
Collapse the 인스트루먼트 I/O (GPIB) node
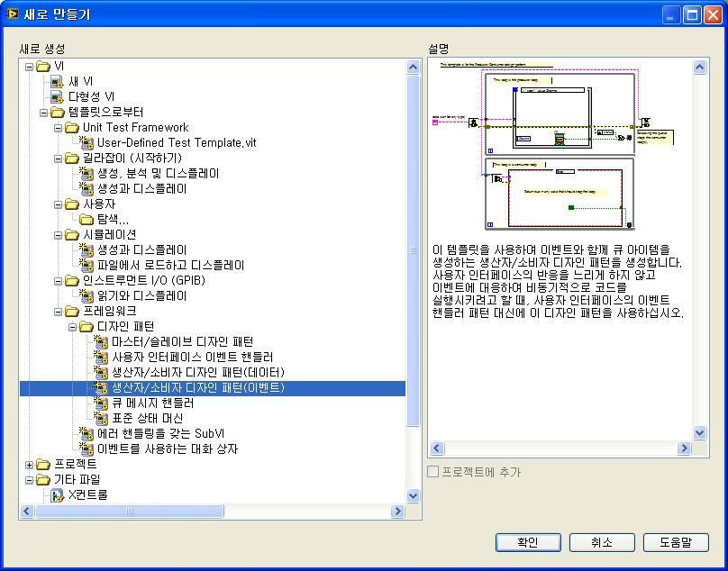pos(58,281)
